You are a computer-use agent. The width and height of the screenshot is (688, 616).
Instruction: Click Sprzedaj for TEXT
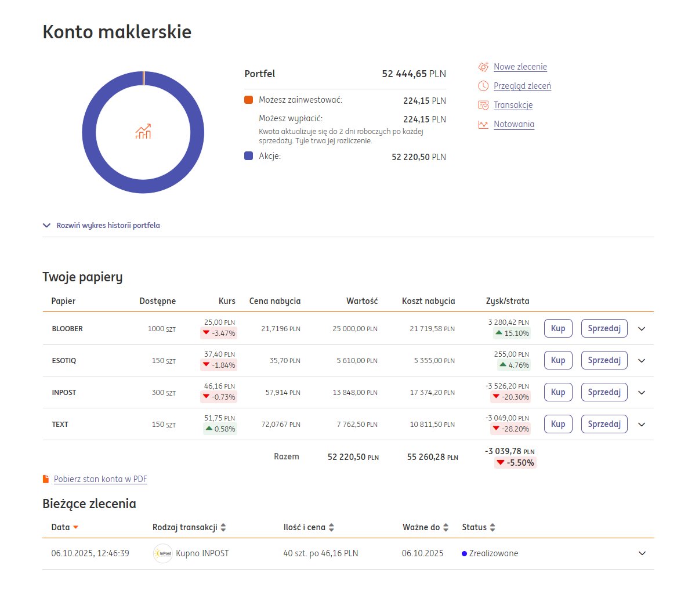coord(604,424)
